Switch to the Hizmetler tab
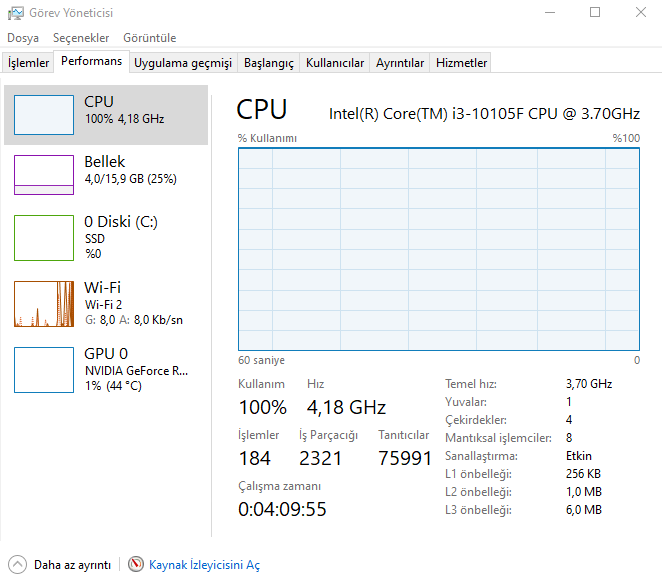 pyautogui.click(x=461, y=63)
